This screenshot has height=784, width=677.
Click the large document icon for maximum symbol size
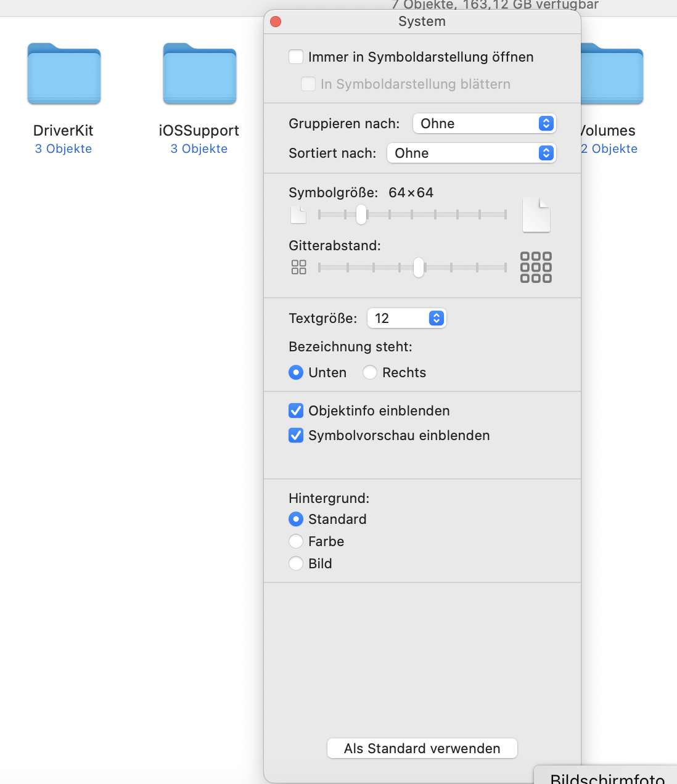[536, 215]
